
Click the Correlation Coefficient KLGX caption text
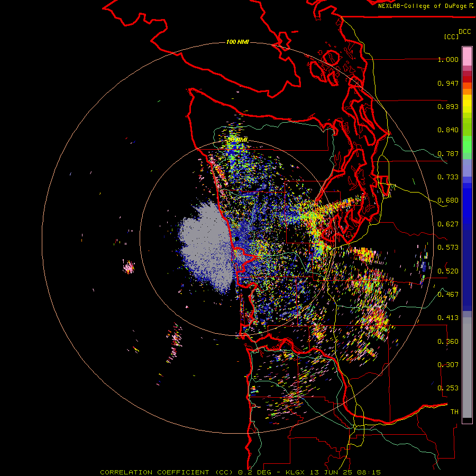pos(240,472)
